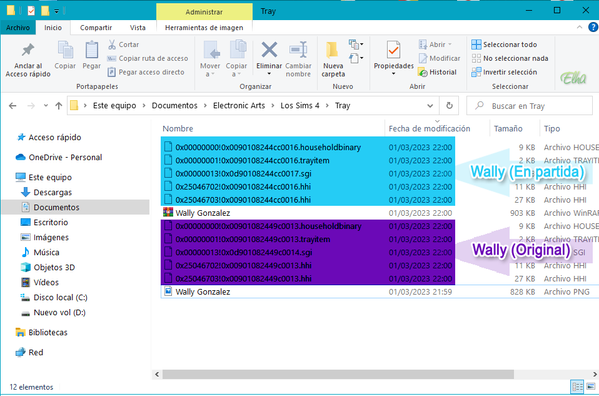Switch to large icons view in status bar
This screenshot has width=599, height=396.
[x=591, y=387]
